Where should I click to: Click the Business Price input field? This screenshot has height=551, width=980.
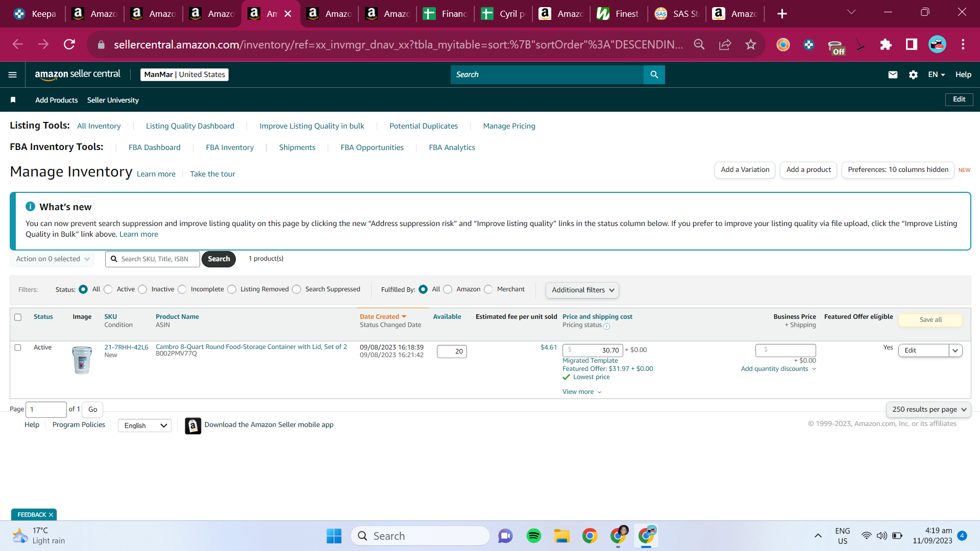[786, 350]
